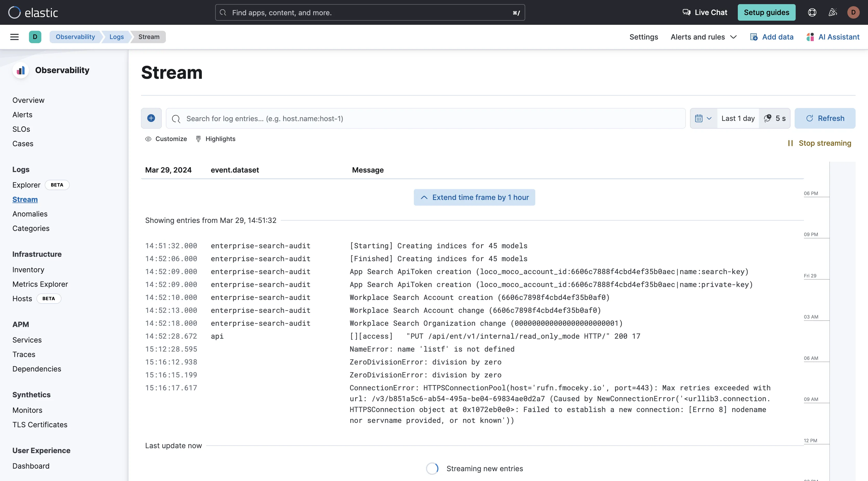Click the Live Chat button
The width and height of the screenshot is (868, 481).
pyautogui.click(x=704, y=12)
